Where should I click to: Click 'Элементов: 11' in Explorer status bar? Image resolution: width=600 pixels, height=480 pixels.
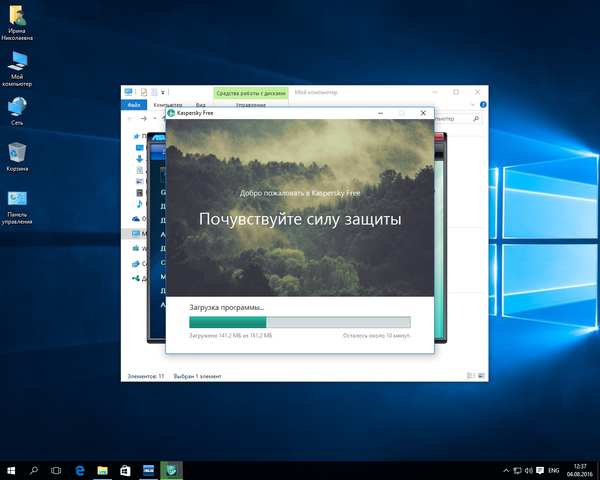[x=145, y=376]
